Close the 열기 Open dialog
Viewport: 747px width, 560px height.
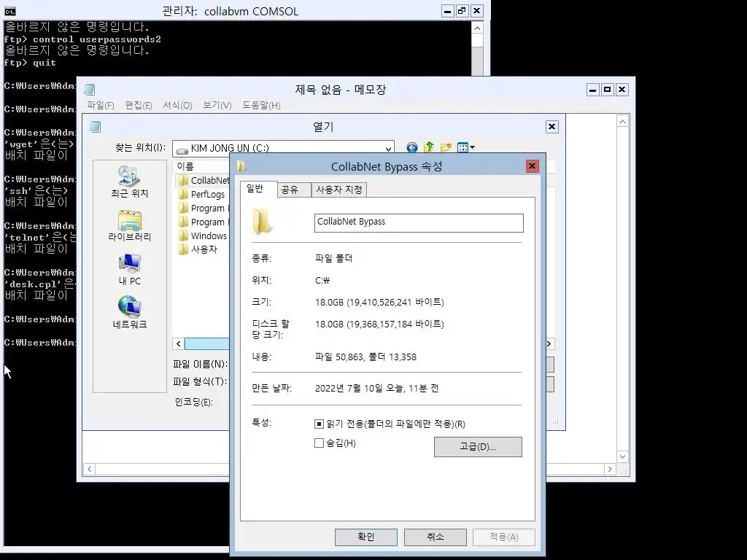pyautogui.click(x=551, y=127)
